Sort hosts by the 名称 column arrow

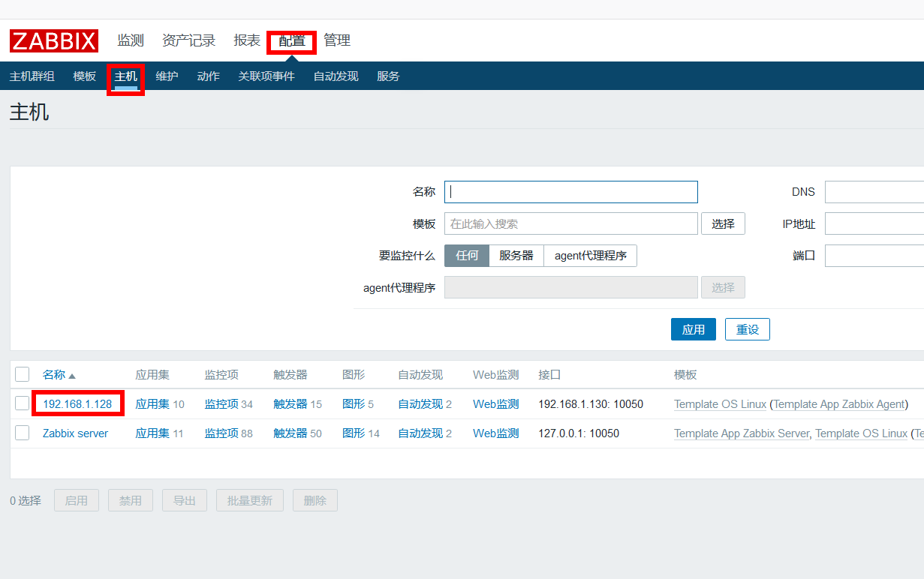72,376
